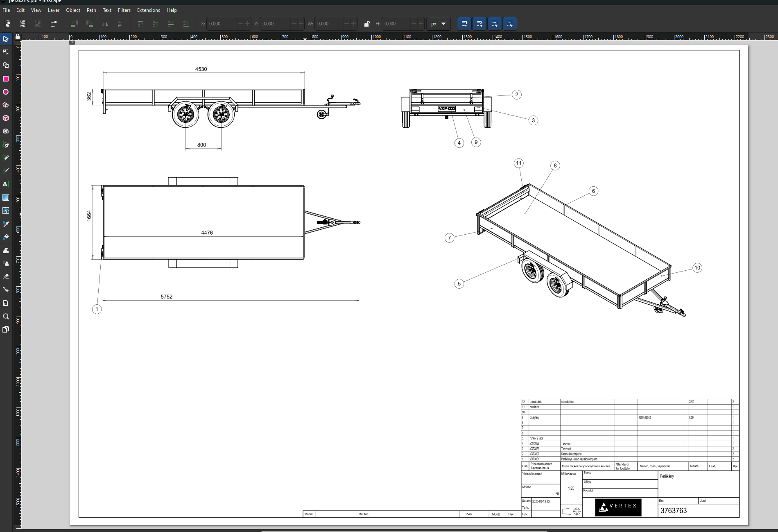Activate the Eraser tool
Image resolution: width=778 pixels, height=532 pixels.
6,277
